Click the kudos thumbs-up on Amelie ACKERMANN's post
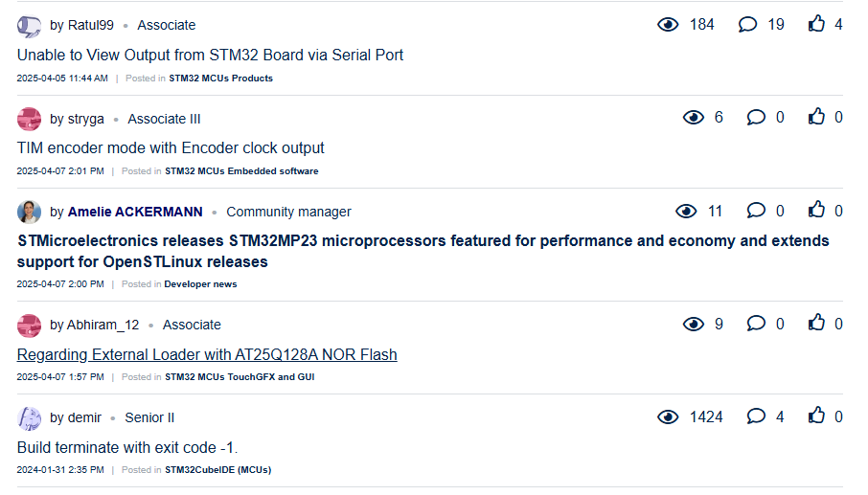The height and width of the screenshot is (495, 868). coord(816,210)
